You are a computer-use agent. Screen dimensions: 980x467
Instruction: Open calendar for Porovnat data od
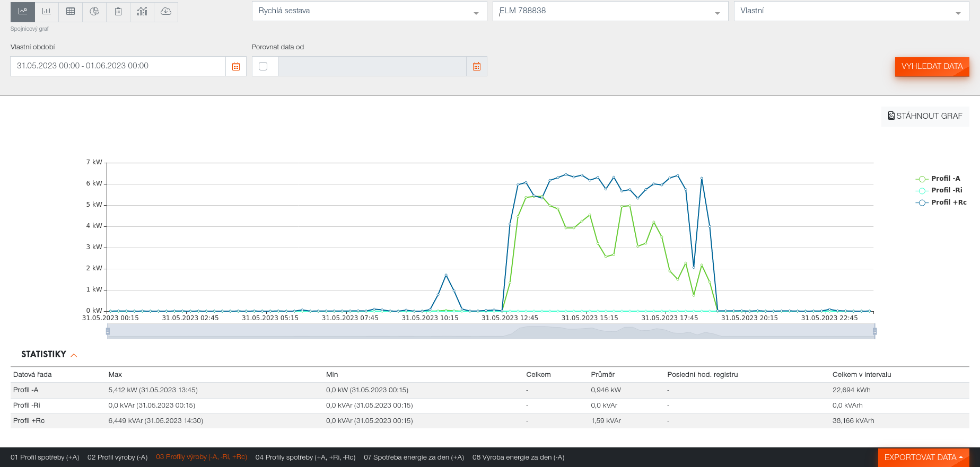tap(477, 66)
